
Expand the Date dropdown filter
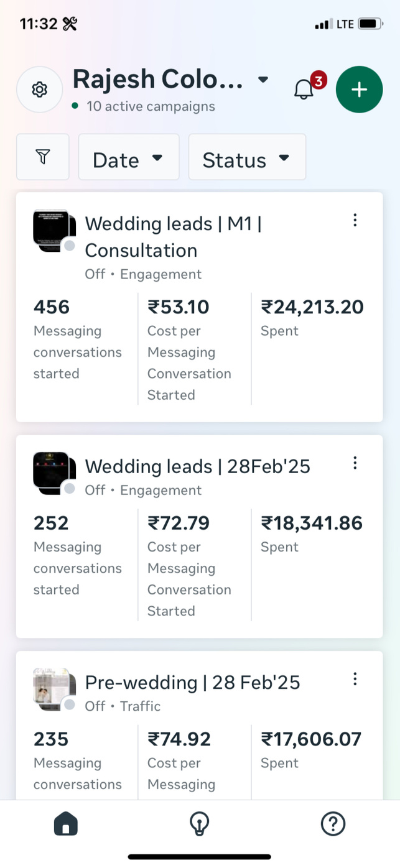pos(128,157)
